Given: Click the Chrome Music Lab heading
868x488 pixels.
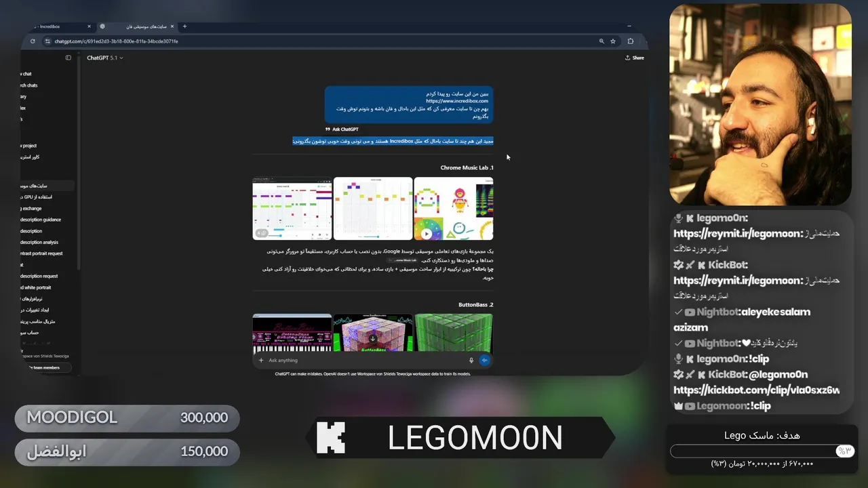Looking at the screenshot, I should click(467, 167).
